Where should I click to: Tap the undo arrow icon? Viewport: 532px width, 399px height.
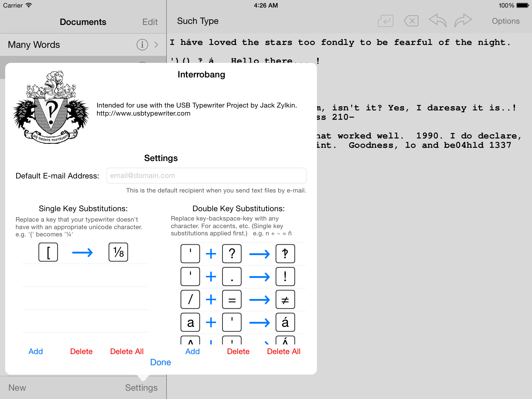click(437, 20)
